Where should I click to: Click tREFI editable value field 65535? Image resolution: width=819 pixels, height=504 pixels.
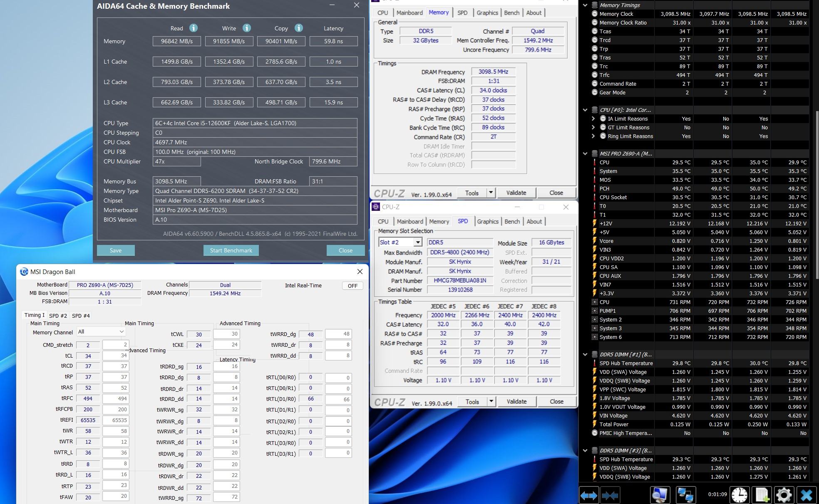[x=116, y=420]
